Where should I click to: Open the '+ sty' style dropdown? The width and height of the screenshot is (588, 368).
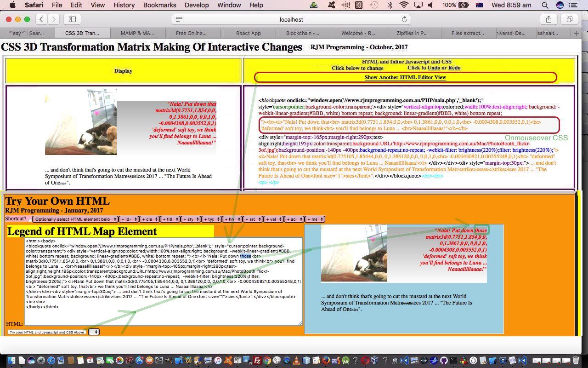191,219
